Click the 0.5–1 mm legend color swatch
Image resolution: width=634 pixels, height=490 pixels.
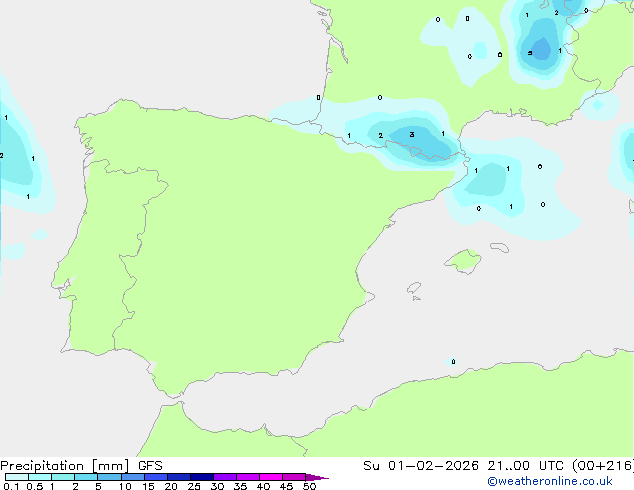click(x=40, y=477)
